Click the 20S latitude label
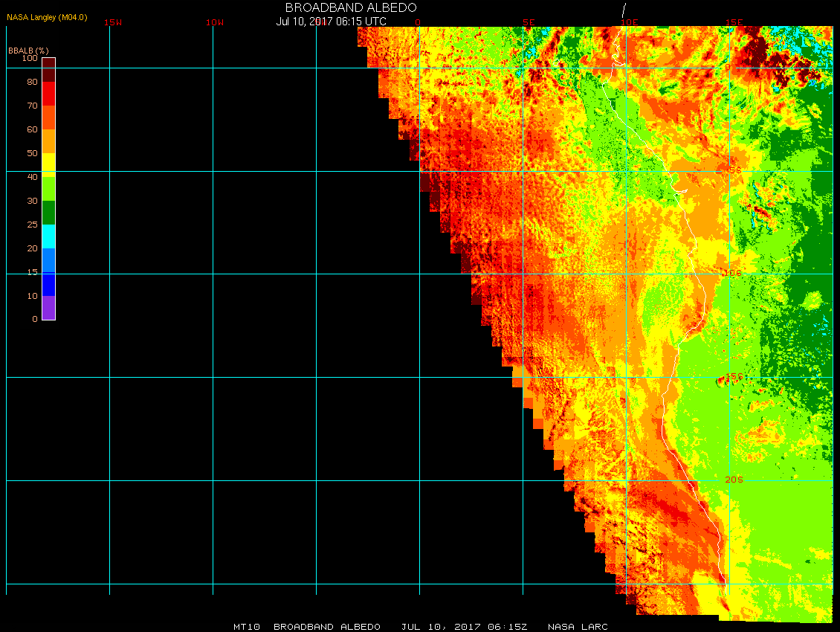840x632 pixels. click(734, 480)
